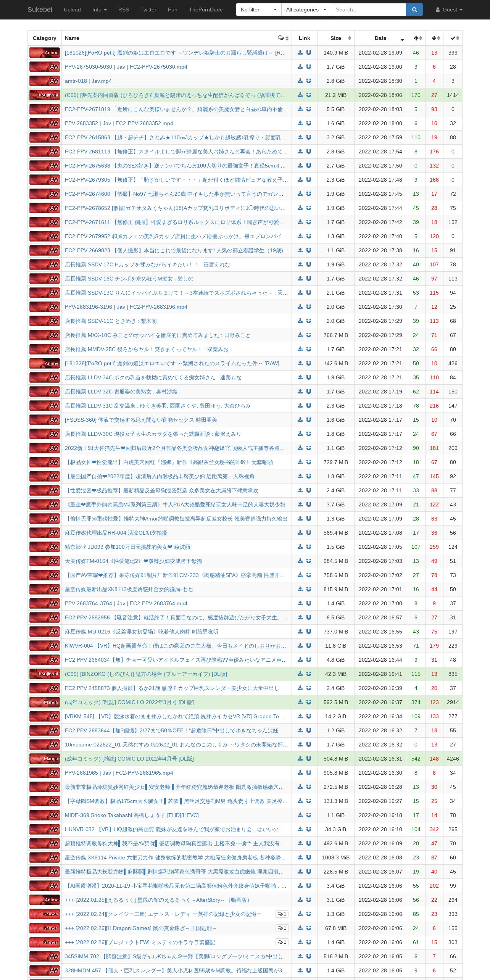Expand the Info menu
This screenshot has height=980, width=490.
point(100,10)
